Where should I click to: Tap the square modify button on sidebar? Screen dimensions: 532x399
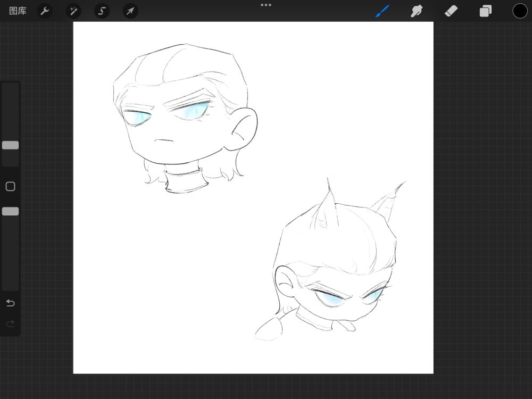click(11, 186)
